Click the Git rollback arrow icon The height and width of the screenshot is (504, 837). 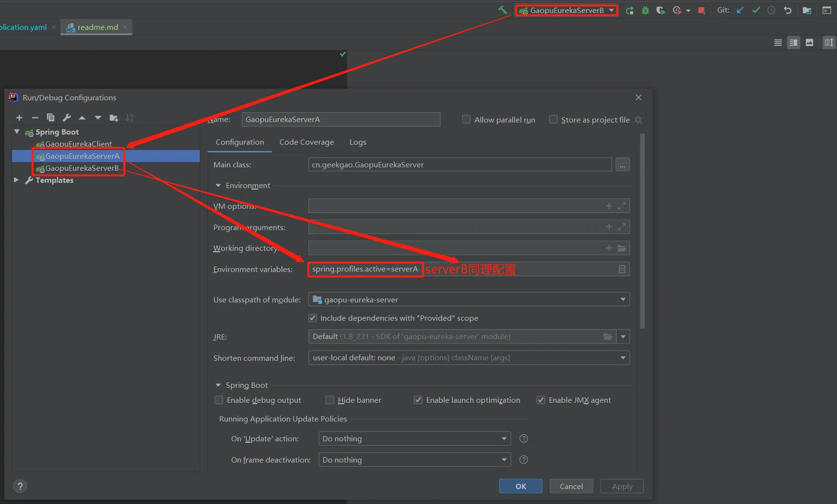(787, 10)
